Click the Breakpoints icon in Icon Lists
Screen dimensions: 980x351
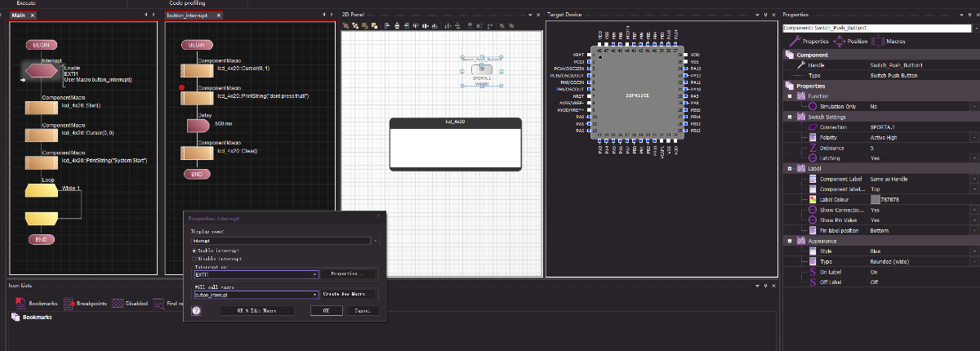(x=69, y=303)
